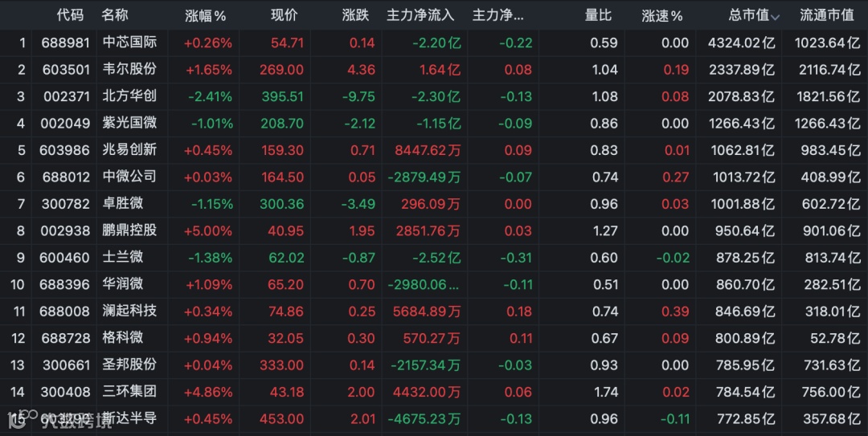Click total market cap 4324.02亿

tap(741, 43)
